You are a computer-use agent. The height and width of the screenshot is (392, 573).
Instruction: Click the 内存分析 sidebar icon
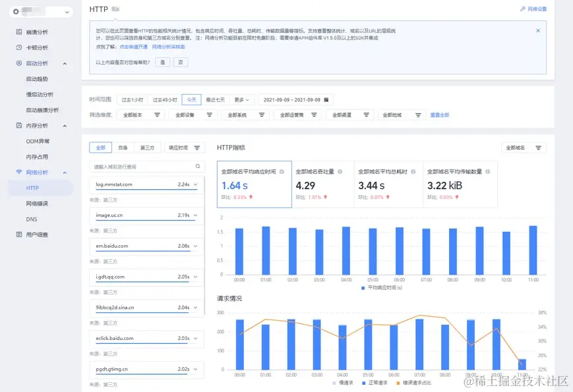pyautogui.click(x=19, y=126)
